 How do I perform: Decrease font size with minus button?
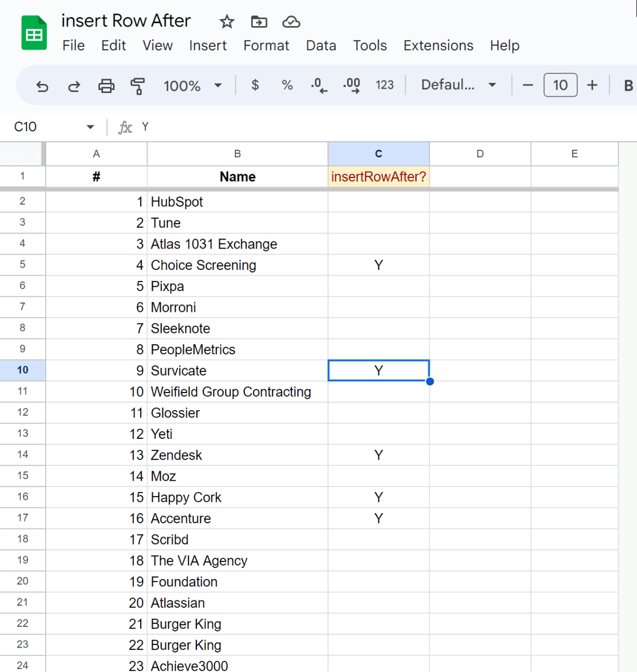click(528, 85)
